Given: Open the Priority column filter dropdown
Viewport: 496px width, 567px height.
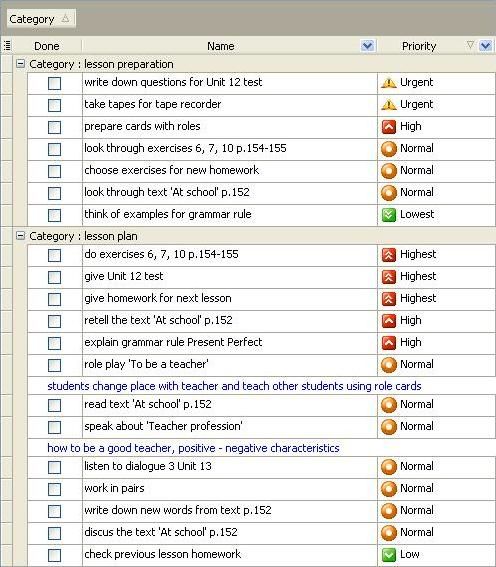Looking at the screenshot, I should pos(486,46).
